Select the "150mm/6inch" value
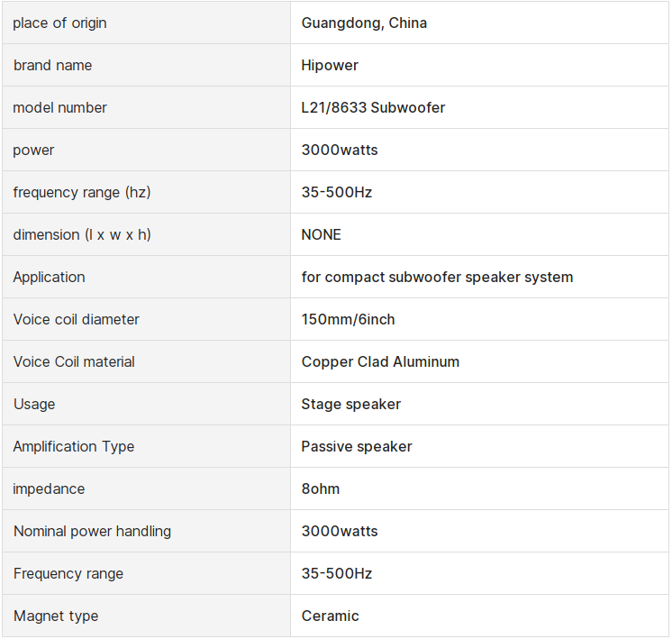The image size is (672, 639). tap(348, 320)
